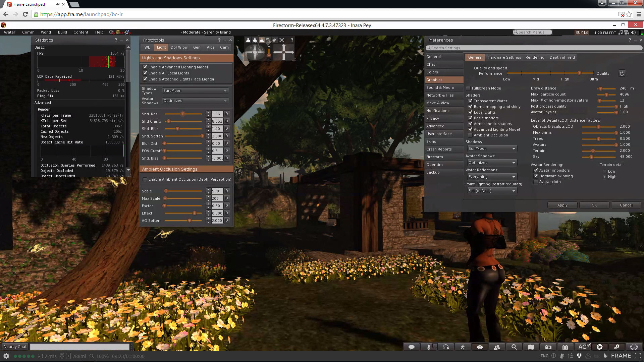
Task: Click the reset graphics defaults arrow icon
Action: [622, 73]
